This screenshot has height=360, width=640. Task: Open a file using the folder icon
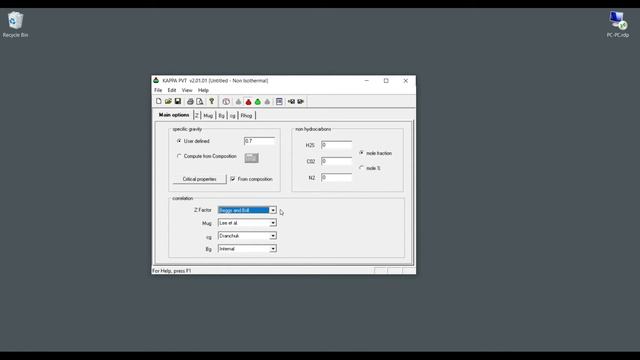[168, 101]
